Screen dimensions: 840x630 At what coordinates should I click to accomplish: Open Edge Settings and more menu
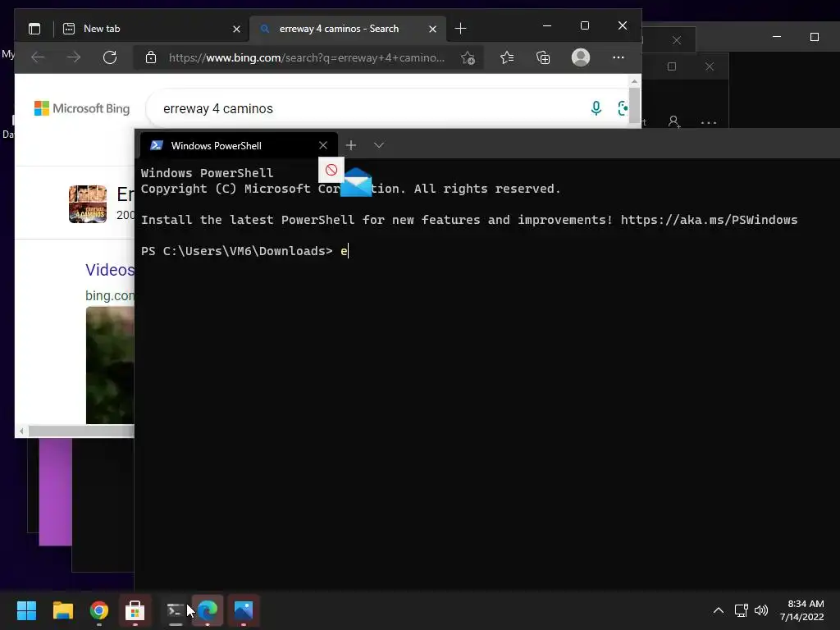619,57
